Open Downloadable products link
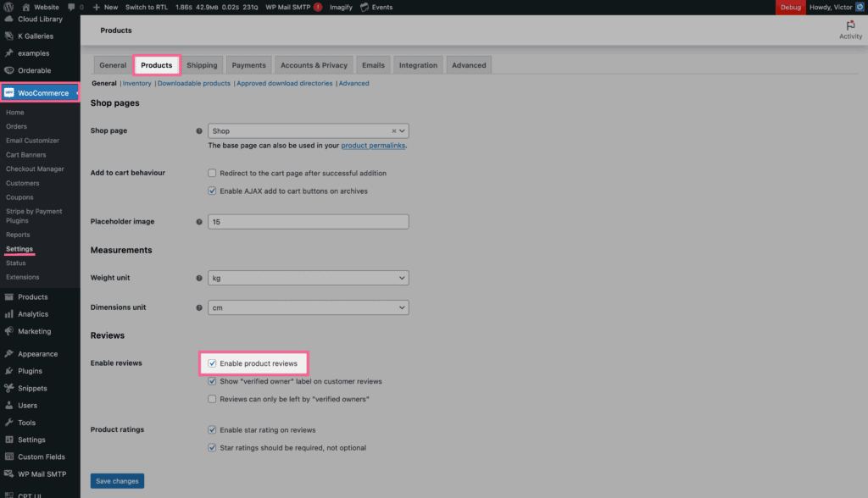 click(x=194, y=84)
